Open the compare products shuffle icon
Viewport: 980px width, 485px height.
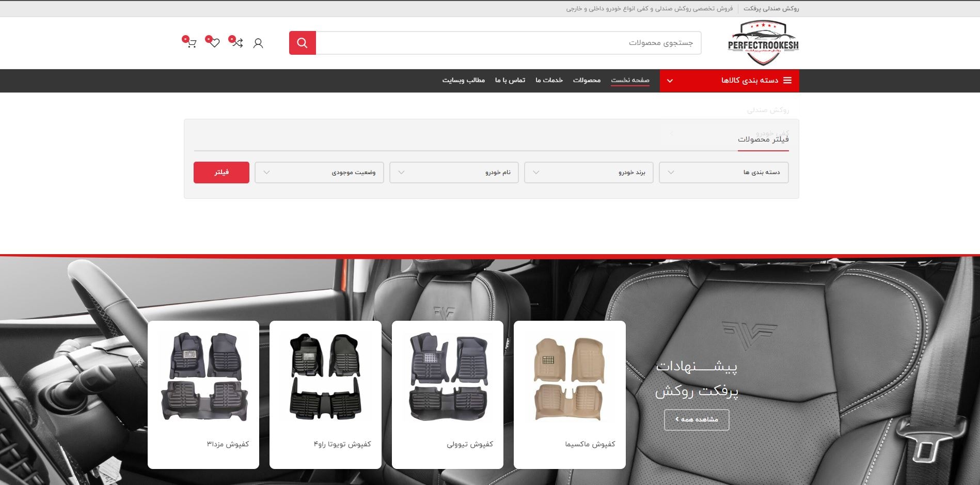point(236,43)
